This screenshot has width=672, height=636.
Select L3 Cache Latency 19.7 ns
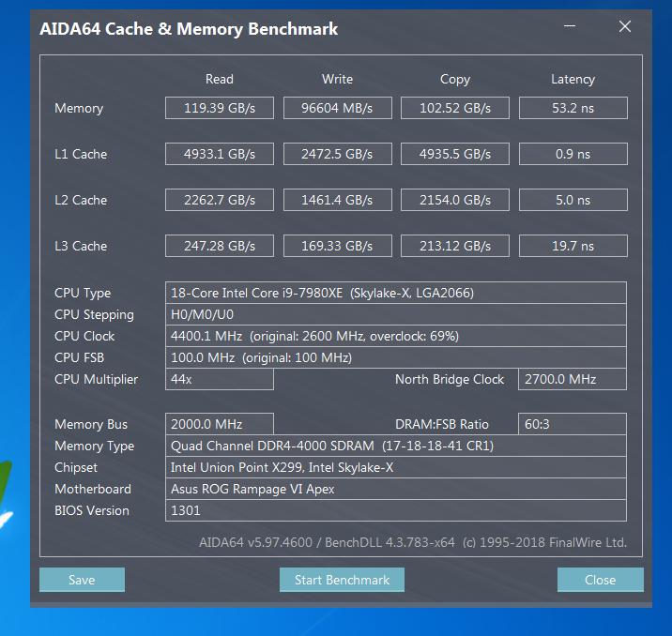pyautogui.click(x=573, y=246)
